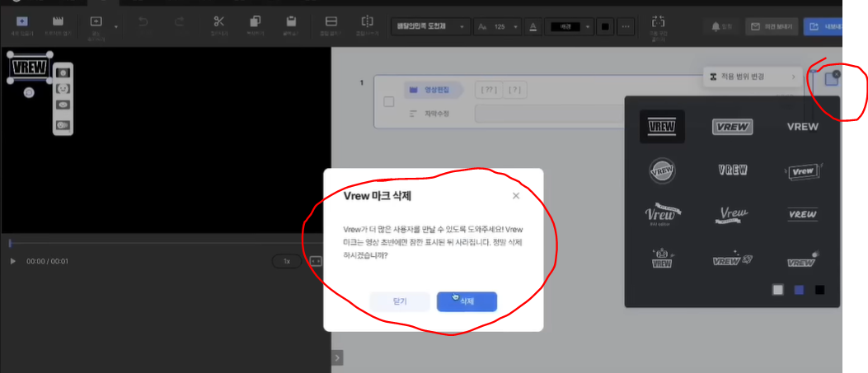Click the blue 내보내기 export button
The image size is (868, 373).
click(823, 26)
